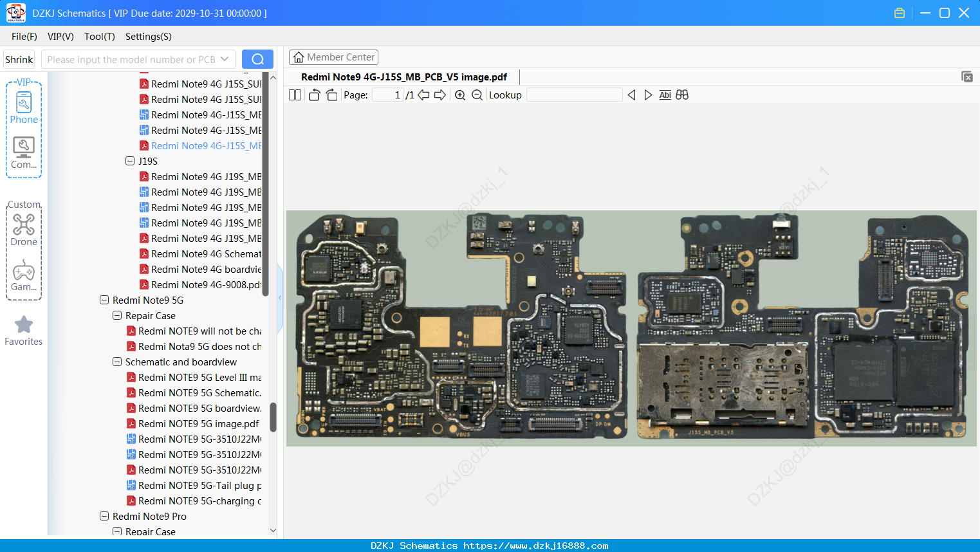Open the dzkj16888.com link in status bar
Image resolution: width=980 pixels, height=552 pixels.
pyautogui.click(x=536, y=546)
